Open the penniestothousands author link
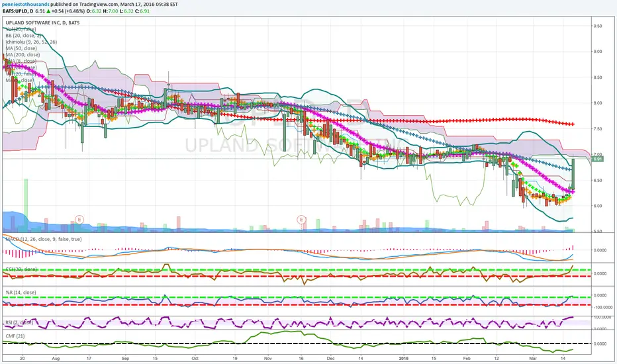Image resolution: width=617 pixels, height=364 pixels. click(x=26, y=5)
